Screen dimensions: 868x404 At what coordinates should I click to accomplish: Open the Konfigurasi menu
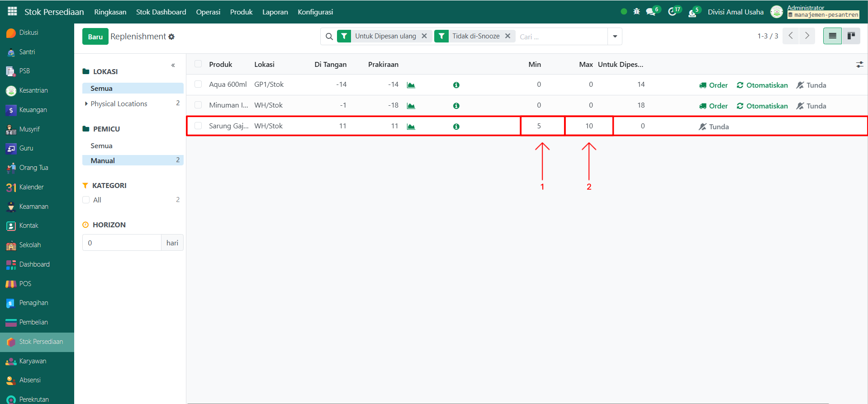point(315,12)
